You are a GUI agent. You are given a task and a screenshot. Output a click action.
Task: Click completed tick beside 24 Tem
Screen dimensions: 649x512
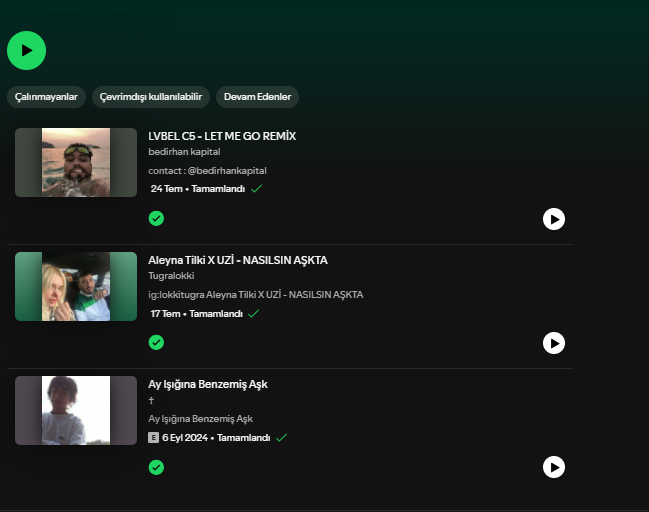point(257,189)
